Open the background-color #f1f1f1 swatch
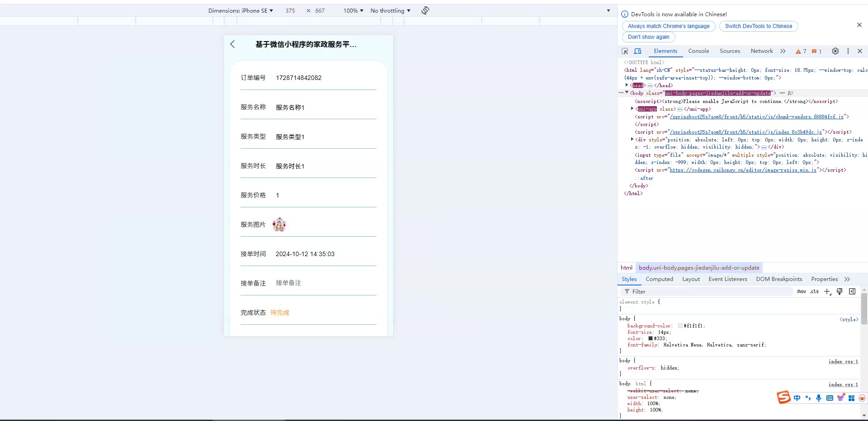Viewport: 868px width, 421px height. tap(680, 326)
